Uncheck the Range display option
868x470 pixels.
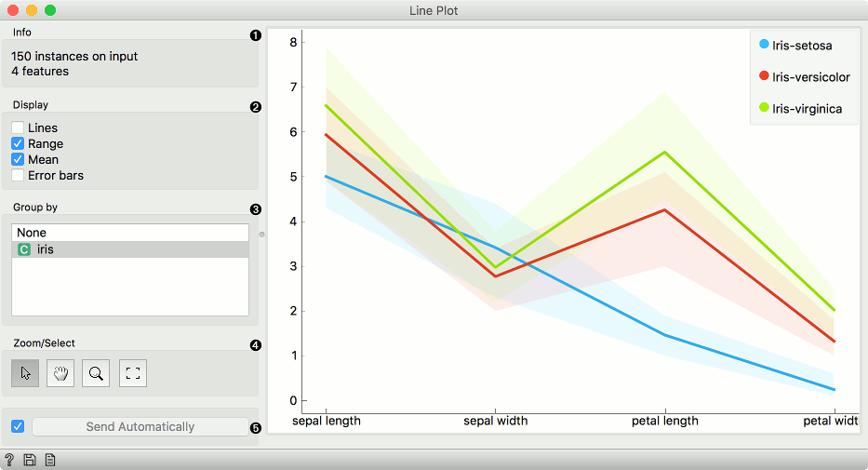(18, 144)
